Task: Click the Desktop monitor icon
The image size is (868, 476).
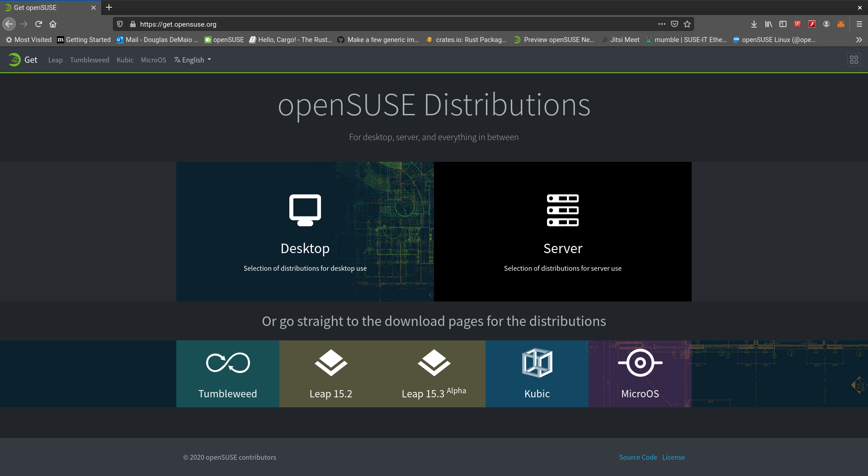Action: coord(305,210)
